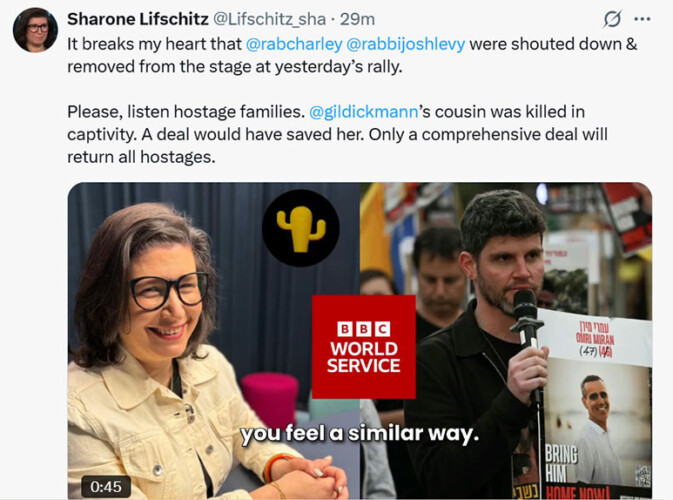Follow the @rabcharley mention

(x=294, y=44)
